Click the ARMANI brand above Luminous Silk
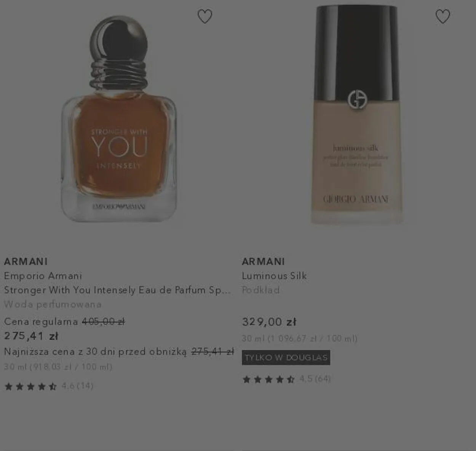 pyautogui.click(x=264, y=262)
